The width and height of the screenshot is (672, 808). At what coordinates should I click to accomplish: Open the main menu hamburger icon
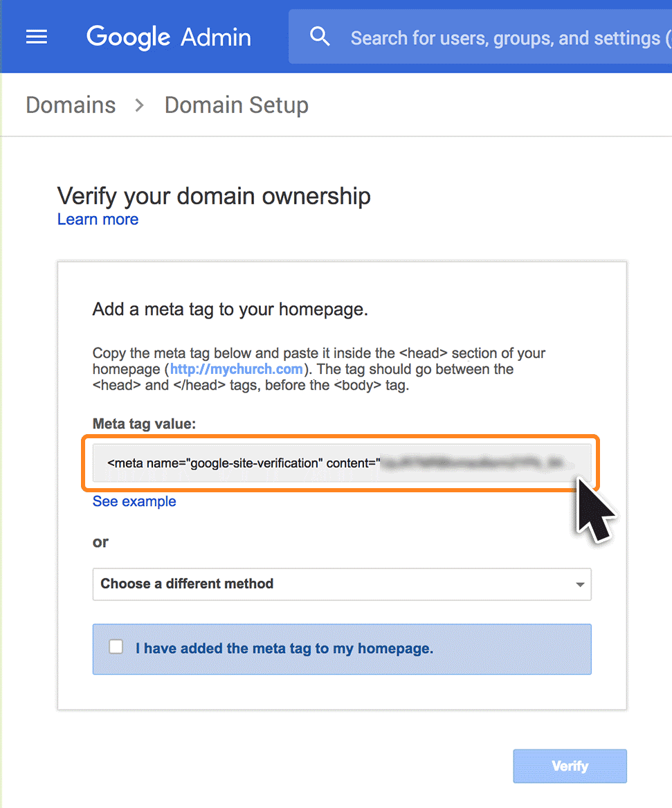point(37,37)
